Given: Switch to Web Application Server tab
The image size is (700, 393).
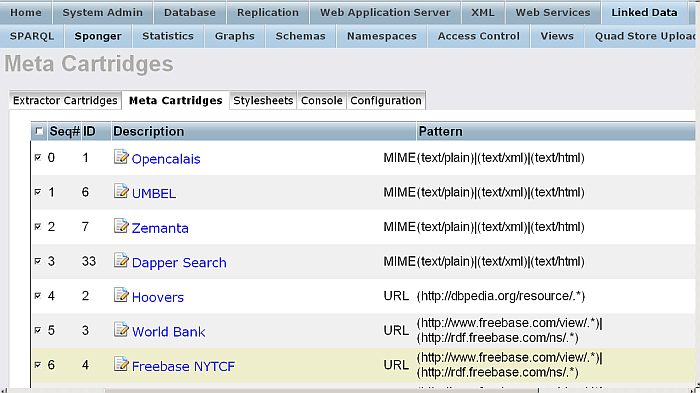Looking at the screenshot, I should tap(385, 13).
